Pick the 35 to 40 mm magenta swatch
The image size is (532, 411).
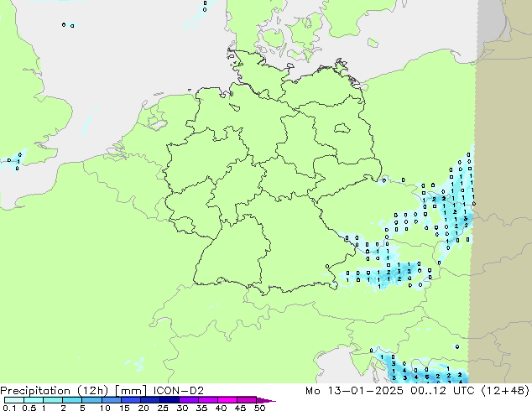click(208, 400)
